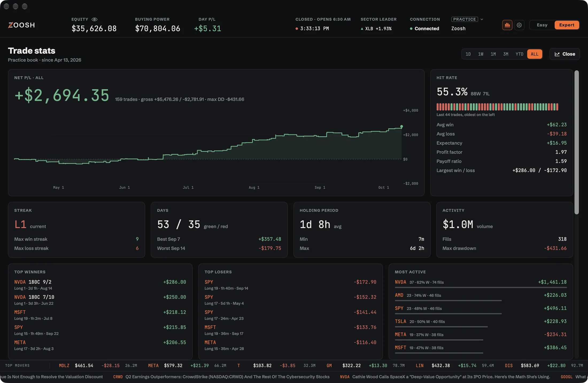Screen dimensions: 588x383
Task: Open settings gear icon
Action: pyautogui.click(x=519, y=25)
